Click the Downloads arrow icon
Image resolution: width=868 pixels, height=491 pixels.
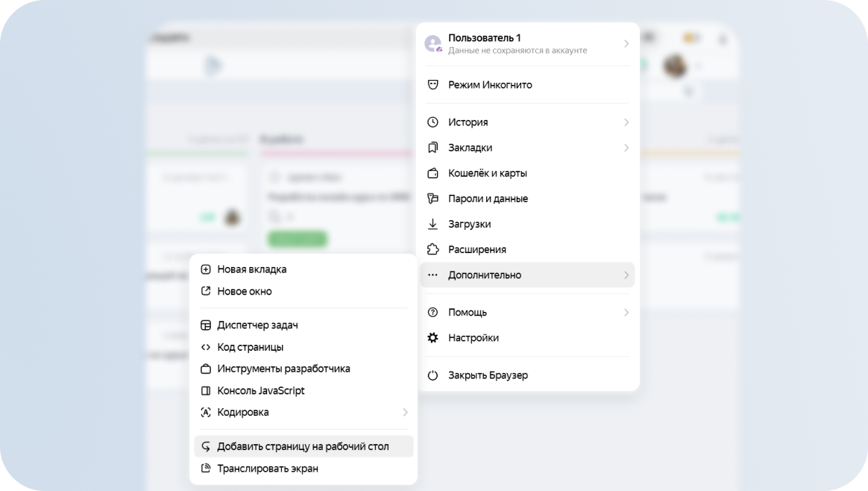click(x=433, y=224)
